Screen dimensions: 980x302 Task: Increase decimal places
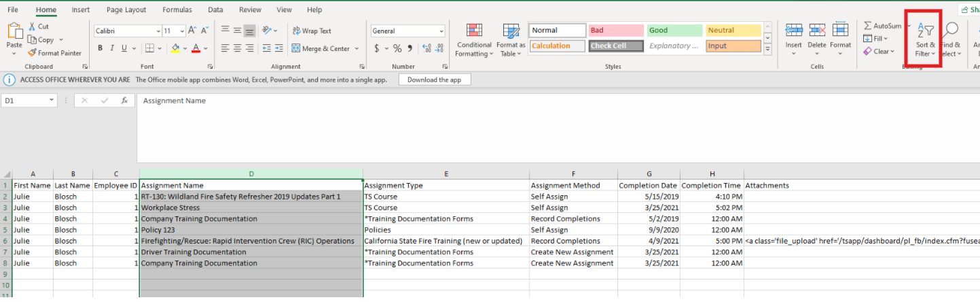coord(427,48)
